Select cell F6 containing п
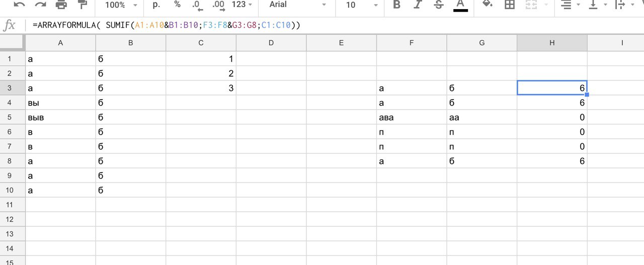This screenshot has height=265, width=644. pos(412,132)
